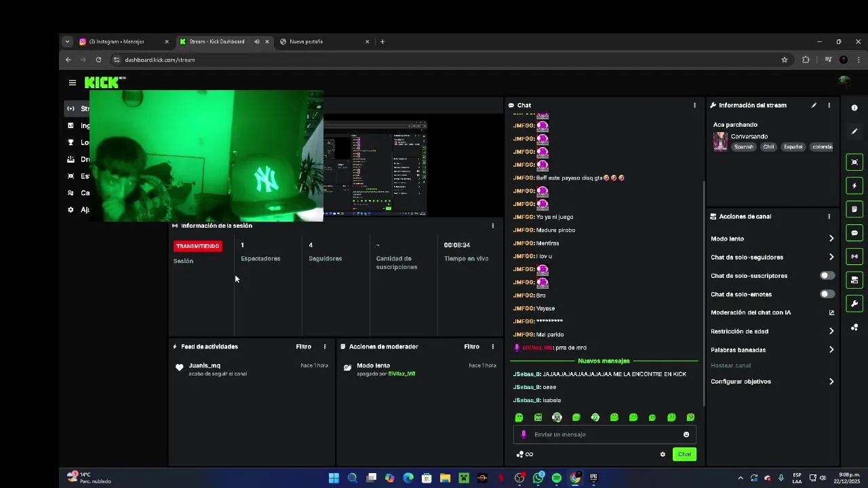The height and width of the screenshot is (488, 868).
Task: Open the hamburger menu beside the Kick logo
Action: (72, 83)
